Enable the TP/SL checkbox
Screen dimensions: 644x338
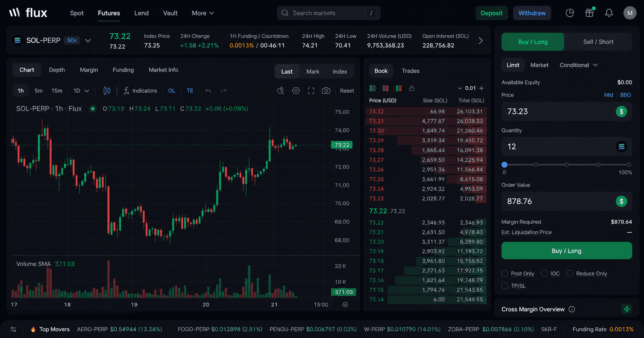pyautogui.click(x=505, y=286)
